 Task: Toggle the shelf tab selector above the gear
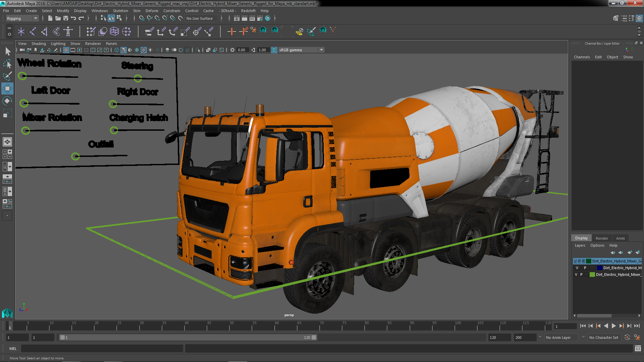[9, 28]
